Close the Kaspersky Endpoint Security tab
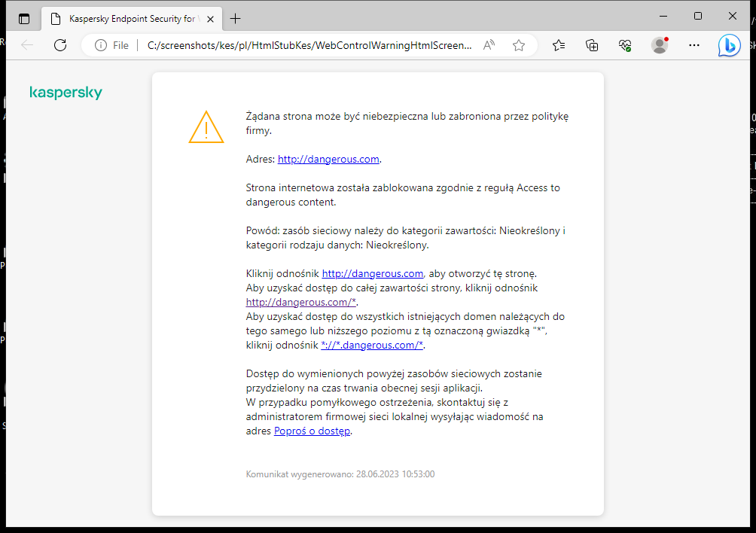 [x=210, y=19]
